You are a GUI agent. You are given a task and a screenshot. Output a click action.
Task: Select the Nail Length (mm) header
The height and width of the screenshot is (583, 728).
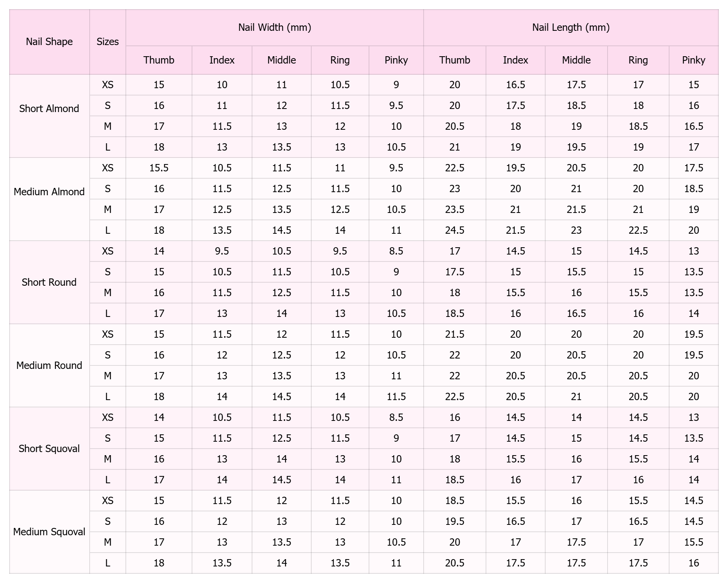point(571,27)
